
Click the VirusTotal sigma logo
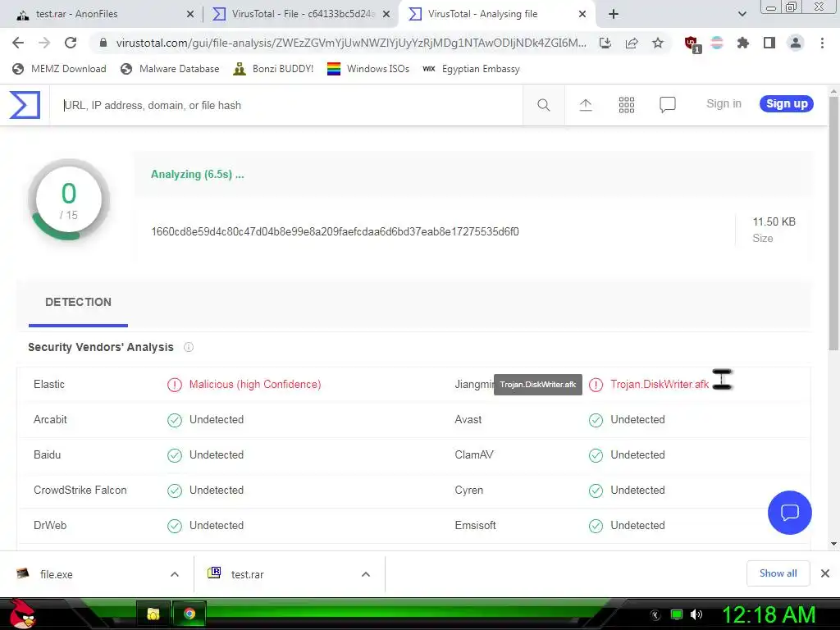click(25, 104)
